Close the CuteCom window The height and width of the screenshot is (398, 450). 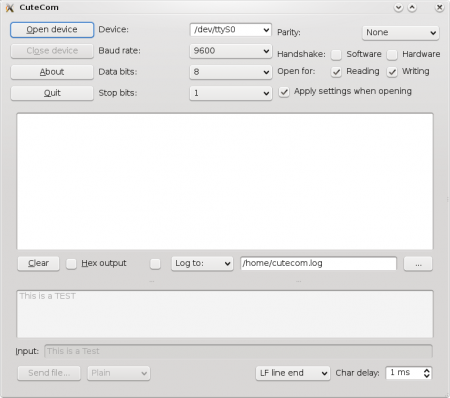(x=440, y=7)
